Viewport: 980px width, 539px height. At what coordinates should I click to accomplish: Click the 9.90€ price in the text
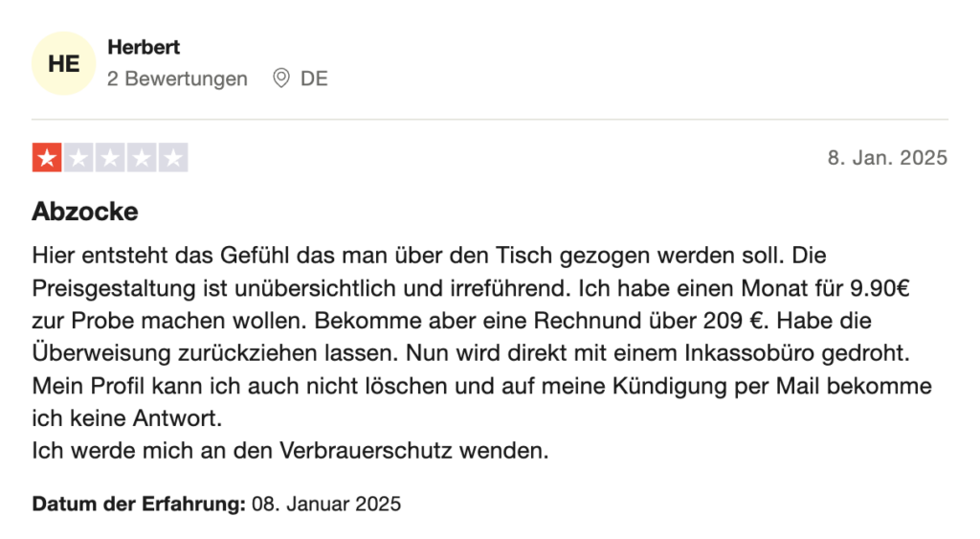click(880, 288)
